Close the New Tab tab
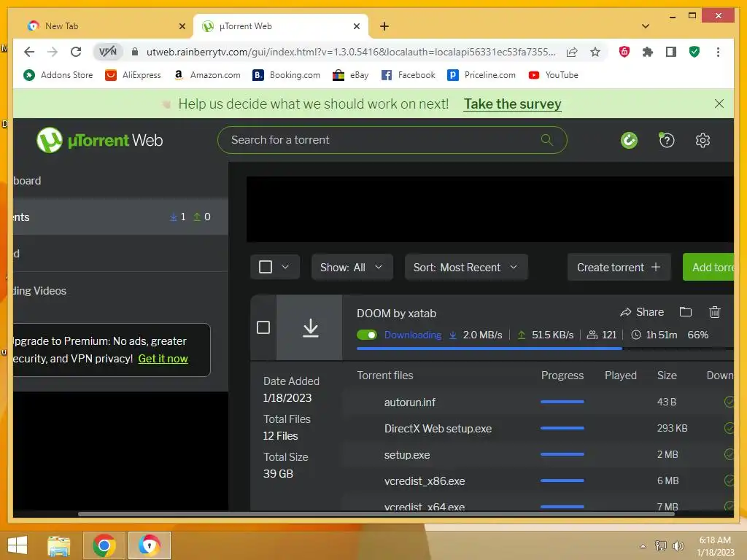This screenshot has width=747, height=560. [182, 26]
